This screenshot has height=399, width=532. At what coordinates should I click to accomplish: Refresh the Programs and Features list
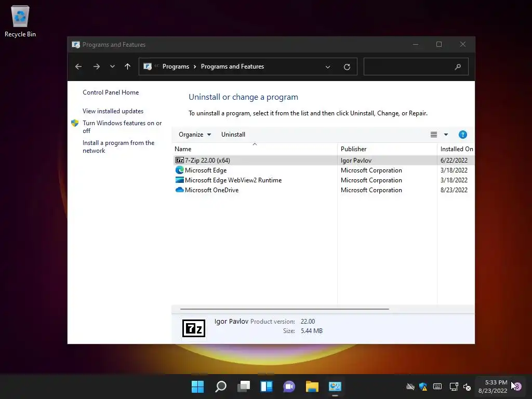click(x=347, y=67)
